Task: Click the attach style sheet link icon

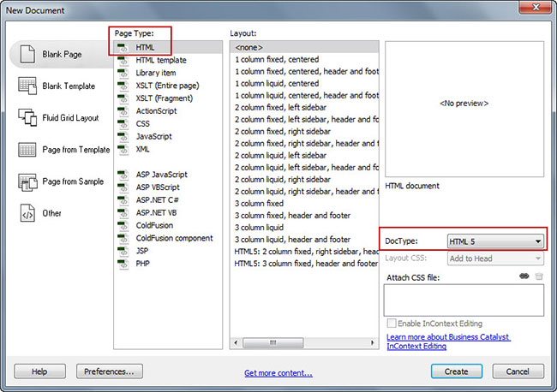Action: click(x=524, y=276)
